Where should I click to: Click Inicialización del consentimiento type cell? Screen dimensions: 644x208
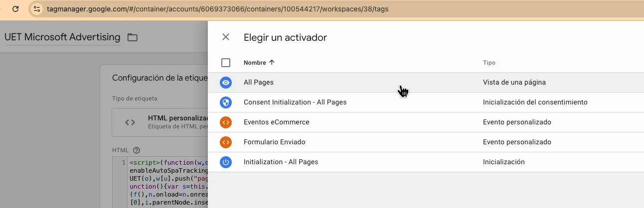pos(535,103)
